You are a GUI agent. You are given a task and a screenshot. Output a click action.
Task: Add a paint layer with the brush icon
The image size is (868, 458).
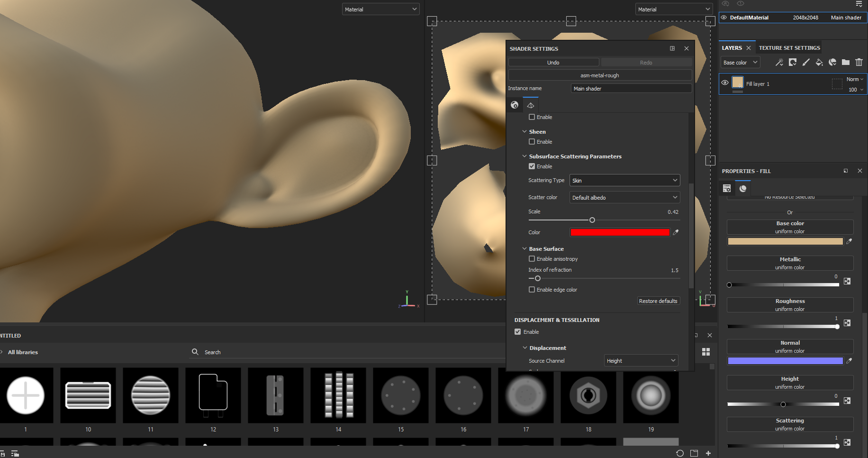[805, 62]
